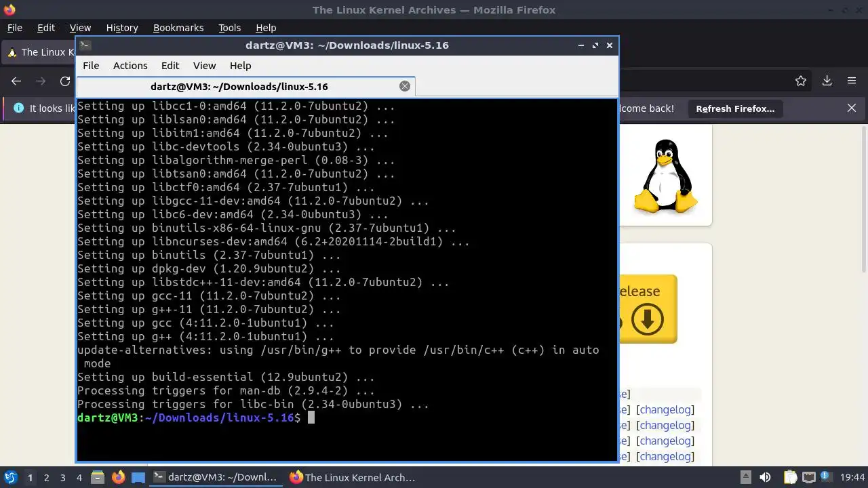Click the update notifier tray icon
This screenshot has height=488, width=868.
[x=826, y=477]
